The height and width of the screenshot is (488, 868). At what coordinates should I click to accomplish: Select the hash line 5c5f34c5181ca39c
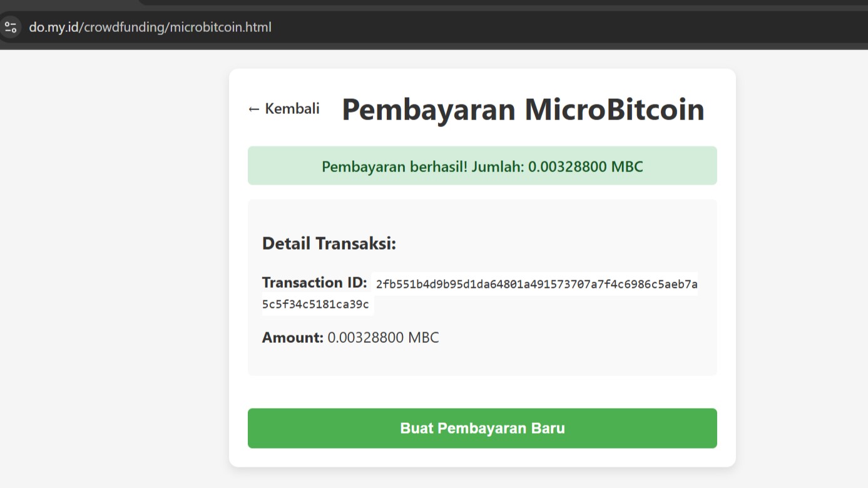pos(315,305)
